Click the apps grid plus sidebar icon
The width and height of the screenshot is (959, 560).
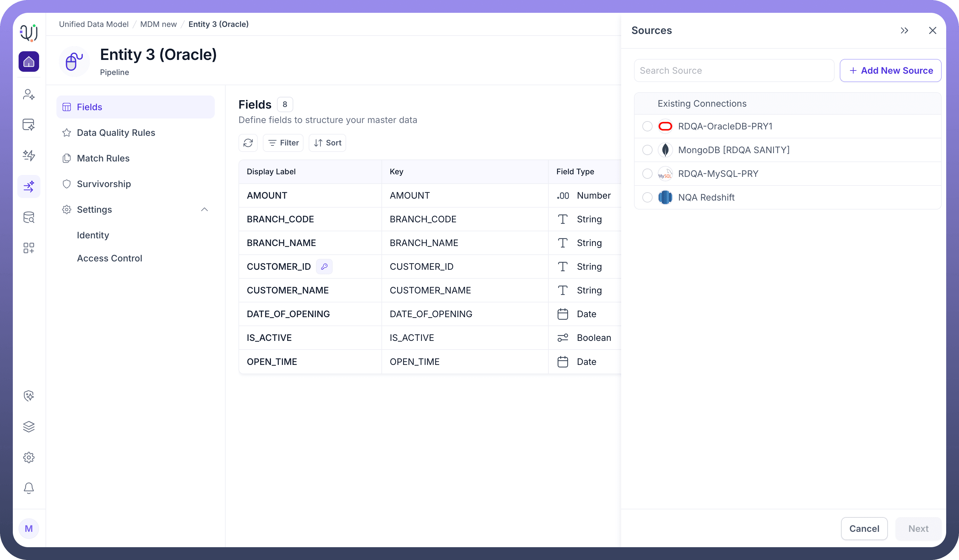[29, 248]
